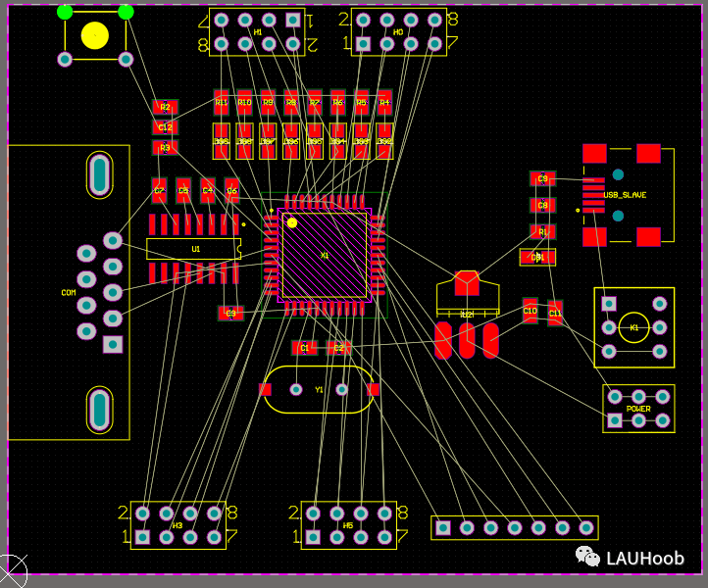Select capacitor C4 footprint

tap(207, 190)
